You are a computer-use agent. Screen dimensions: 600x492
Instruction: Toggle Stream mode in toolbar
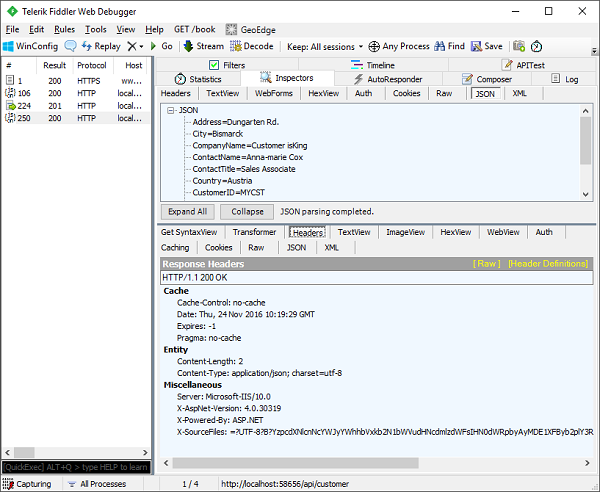(204, 46)
